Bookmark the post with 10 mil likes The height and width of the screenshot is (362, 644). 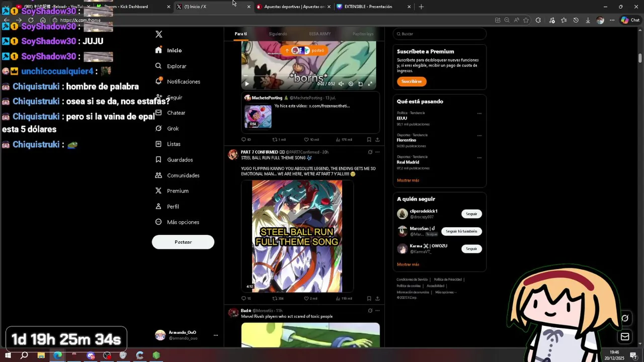click(x=369, y=139)
